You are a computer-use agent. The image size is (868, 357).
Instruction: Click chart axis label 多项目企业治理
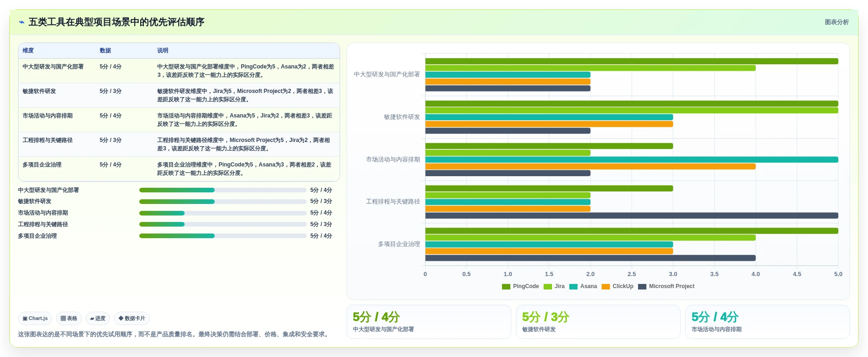(x=399, y=244)
